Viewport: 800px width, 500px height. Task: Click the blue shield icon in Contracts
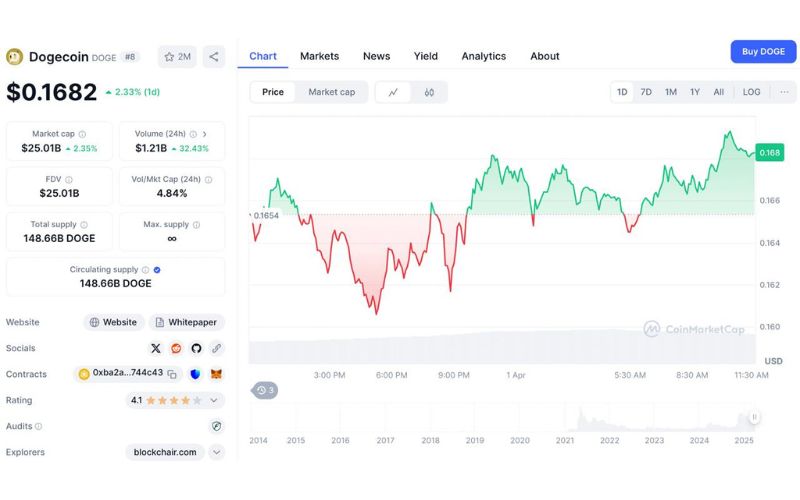[195, 374]
